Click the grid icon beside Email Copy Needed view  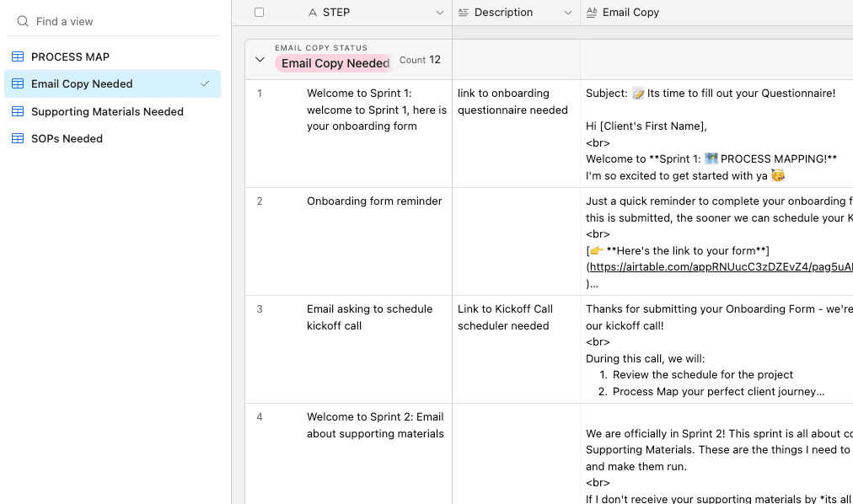18,83
